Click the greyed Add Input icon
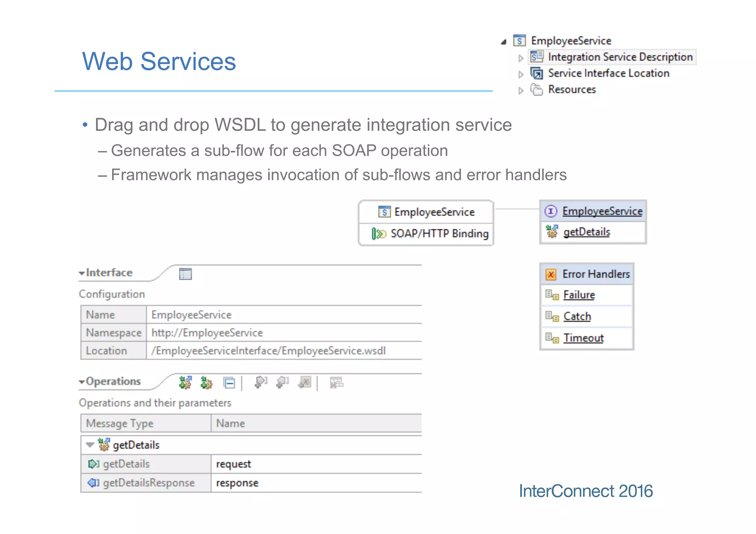 [261, 382]
